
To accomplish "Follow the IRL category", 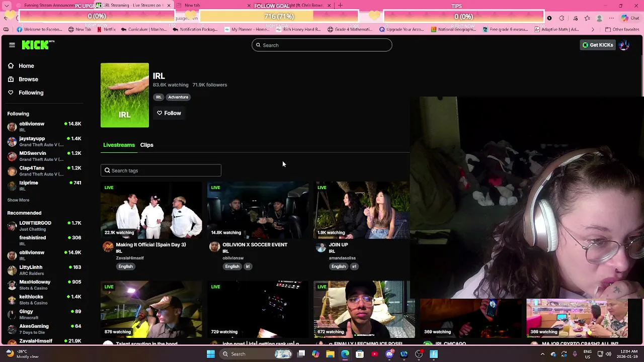I will coord(169,113).
